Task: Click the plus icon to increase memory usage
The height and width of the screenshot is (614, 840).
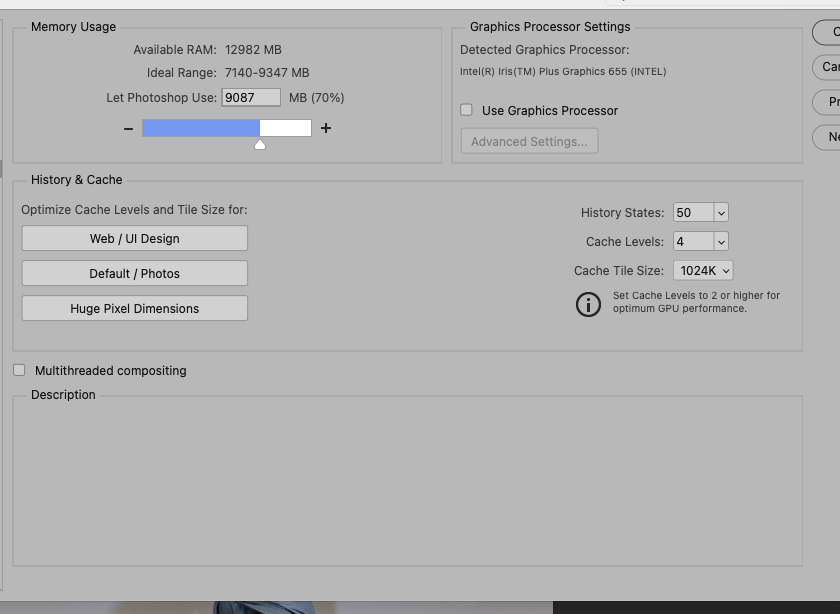Action: (326, 128)
